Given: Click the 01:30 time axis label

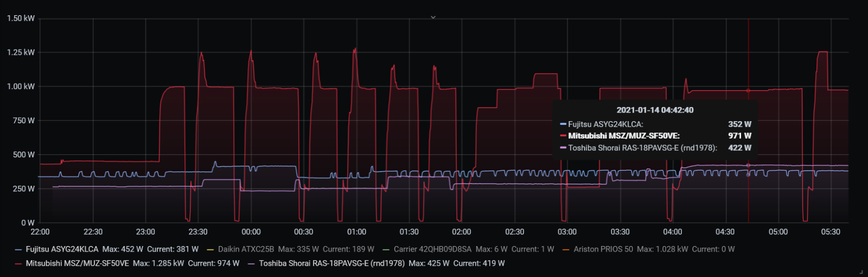Looking at the screenshot, I should point(409,232).
